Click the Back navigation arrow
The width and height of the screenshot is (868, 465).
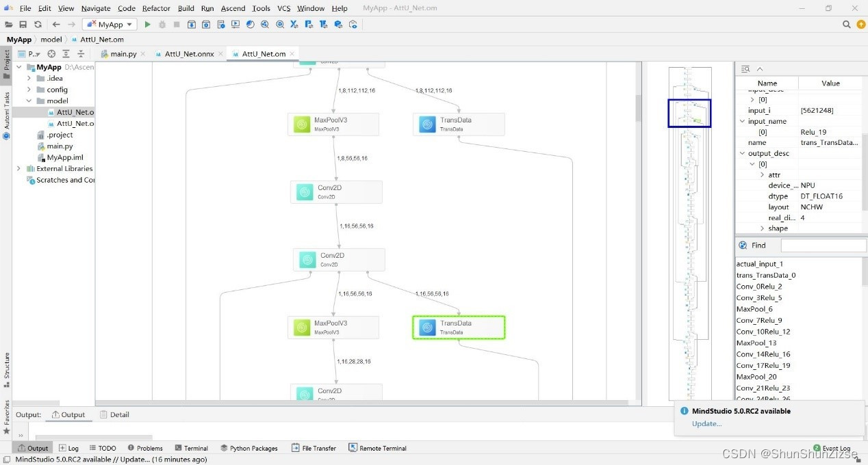point(56,24)
